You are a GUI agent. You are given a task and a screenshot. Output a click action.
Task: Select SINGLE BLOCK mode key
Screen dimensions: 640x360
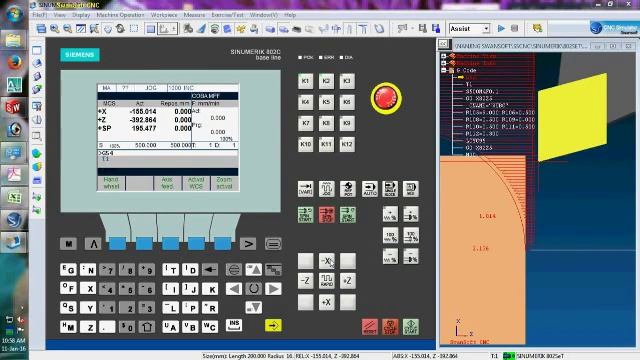coord(390,189)
